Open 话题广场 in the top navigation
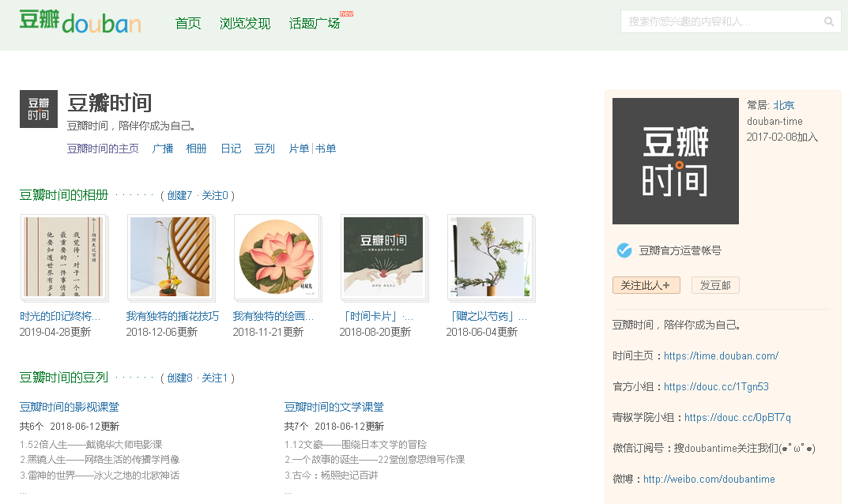Screen dimensions: 848x504 pyautogui.click(x=315, y=23)
